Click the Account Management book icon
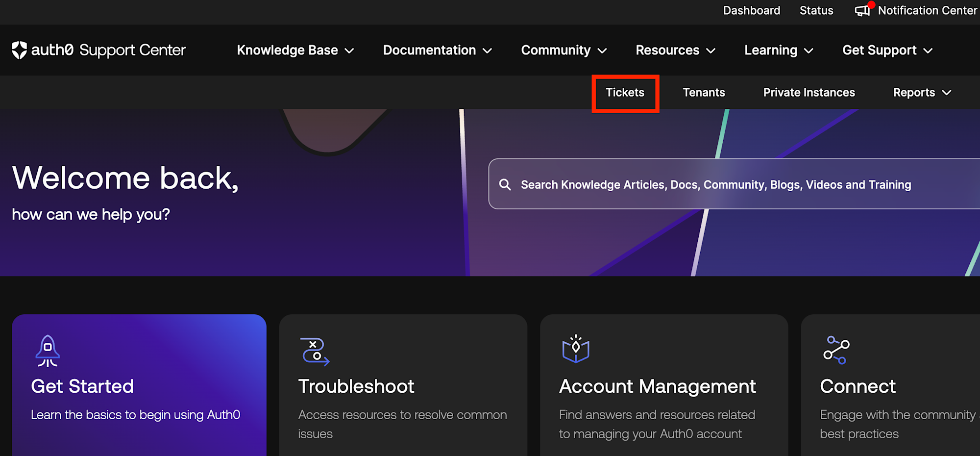 pyautogui.click(x=576, y=350)
